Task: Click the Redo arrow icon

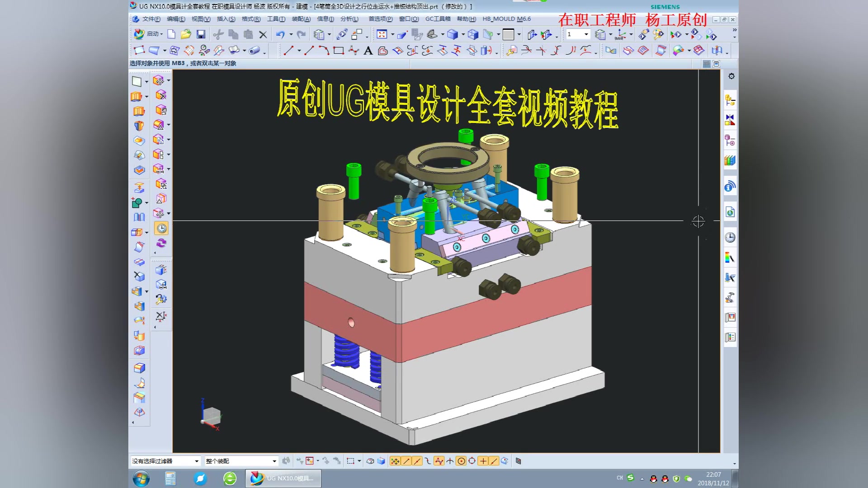Action: click(x=301, y=34)
